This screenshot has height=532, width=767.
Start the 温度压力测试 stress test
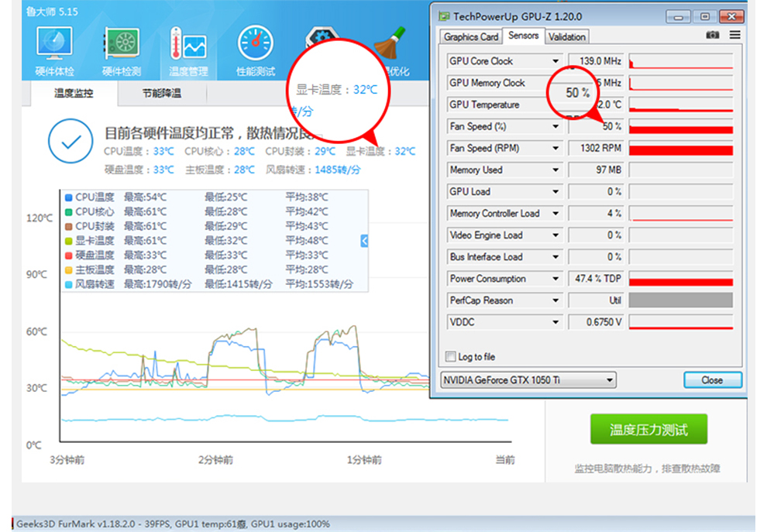coord(648,429)
